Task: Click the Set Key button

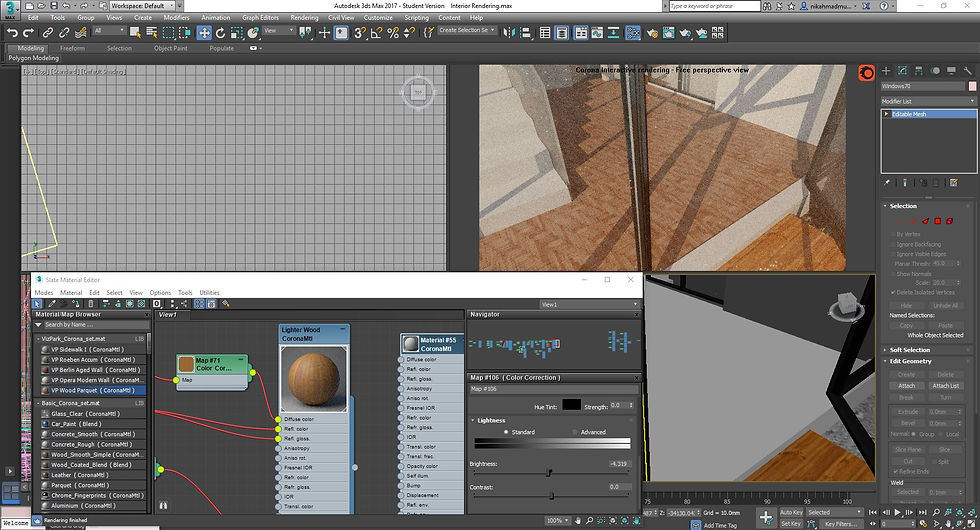Action: pos(791,524)
